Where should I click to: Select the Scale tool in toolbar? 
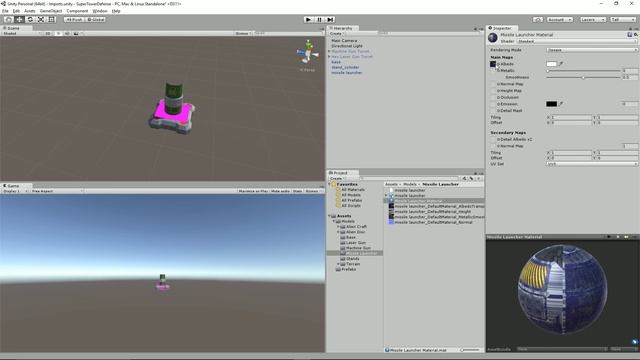[x=41, y=19]
